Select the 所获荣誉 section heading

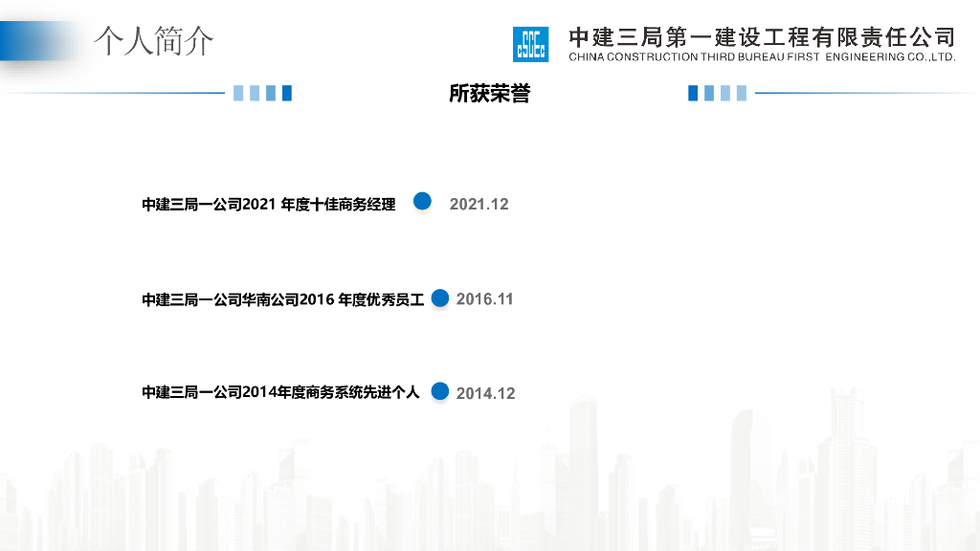pyautogui.click(x=489, y=94)
